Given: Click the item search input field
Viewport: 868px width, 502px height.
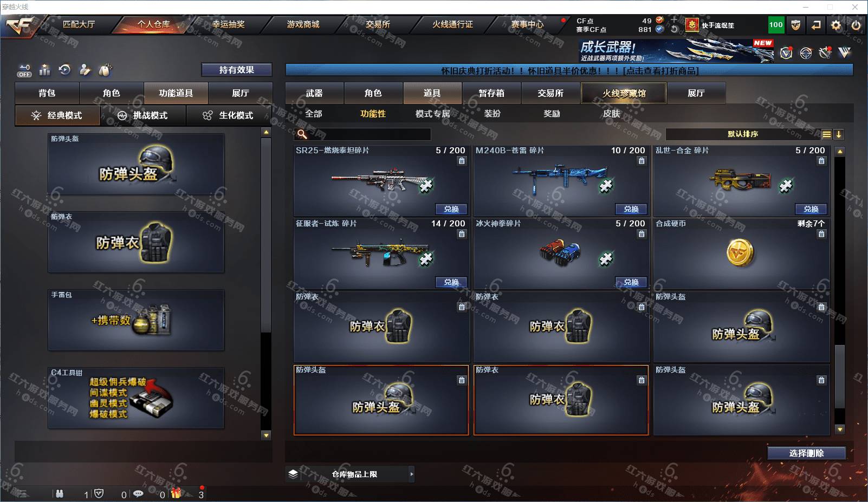Looking at the screenshot, I should (363, 134).
